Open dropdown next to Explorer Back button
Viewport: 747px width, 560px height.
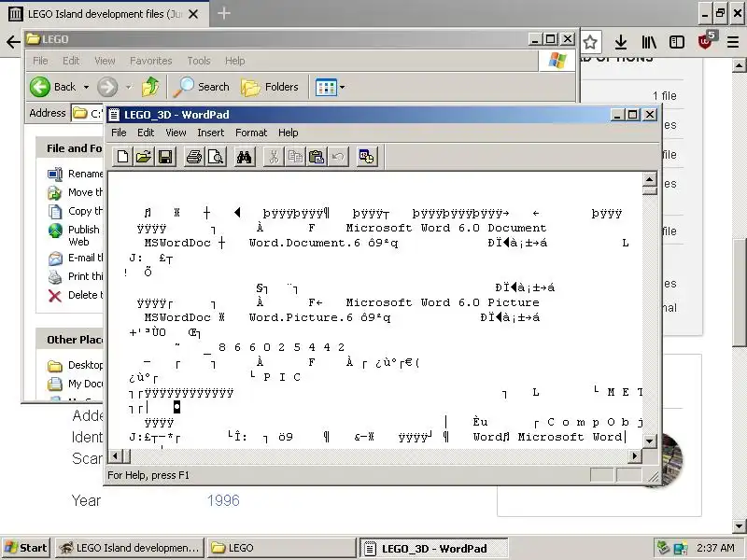tap(86, 87)
